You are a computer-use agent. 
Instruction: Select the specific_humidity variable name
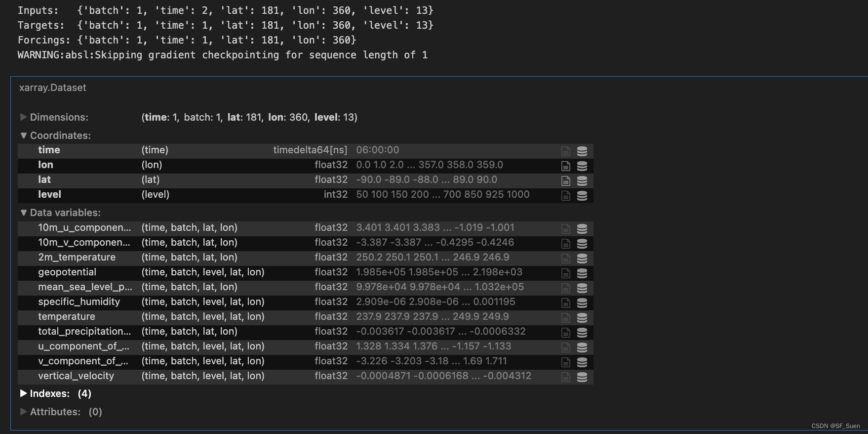point(79,302)
